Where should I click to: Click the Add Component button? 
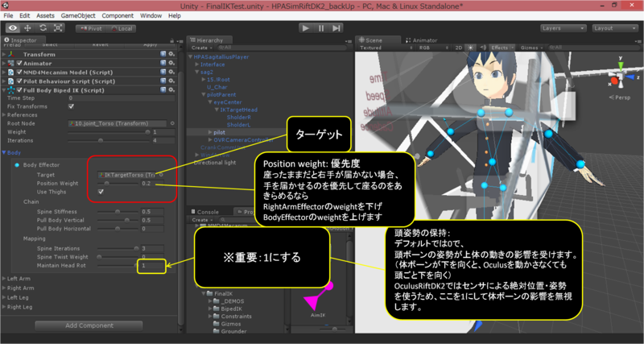tap(89, 325)
